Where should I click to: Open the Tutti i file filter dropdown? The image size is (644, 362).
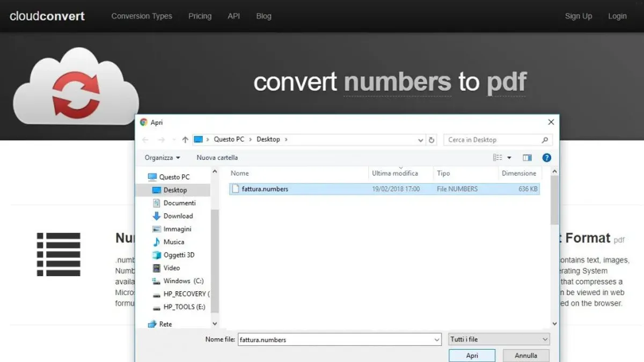[499, 339]
